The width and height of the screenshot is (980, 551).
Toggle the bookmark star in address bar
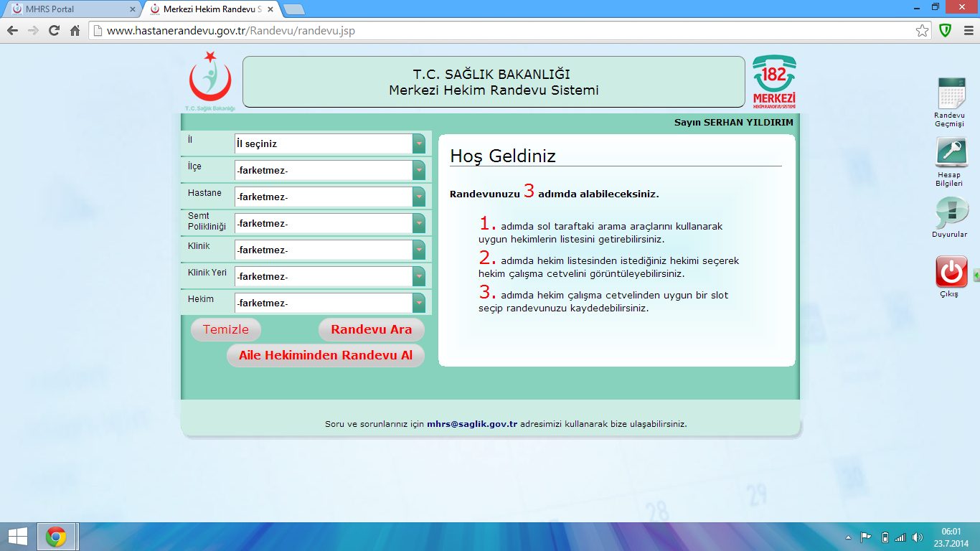tap(923, 31)
